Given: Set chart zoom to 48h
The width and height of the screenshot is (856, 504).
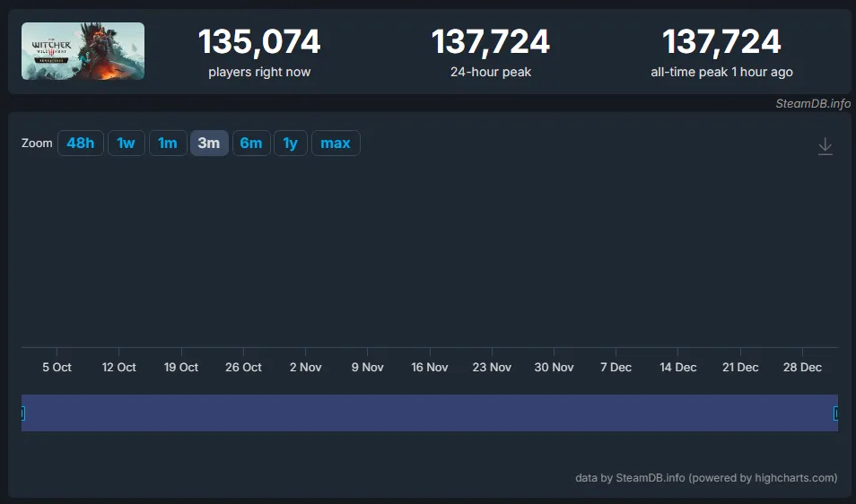Looking at the screenshot, I should coord(80,143).
